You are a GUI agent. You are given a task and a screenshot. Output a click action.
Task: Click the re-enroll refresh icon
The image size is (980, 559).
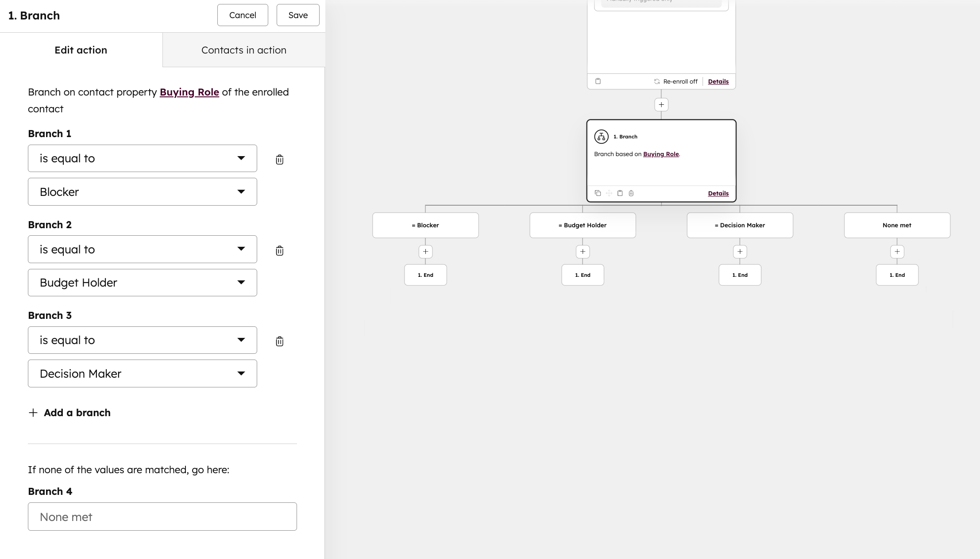(657, 81)
